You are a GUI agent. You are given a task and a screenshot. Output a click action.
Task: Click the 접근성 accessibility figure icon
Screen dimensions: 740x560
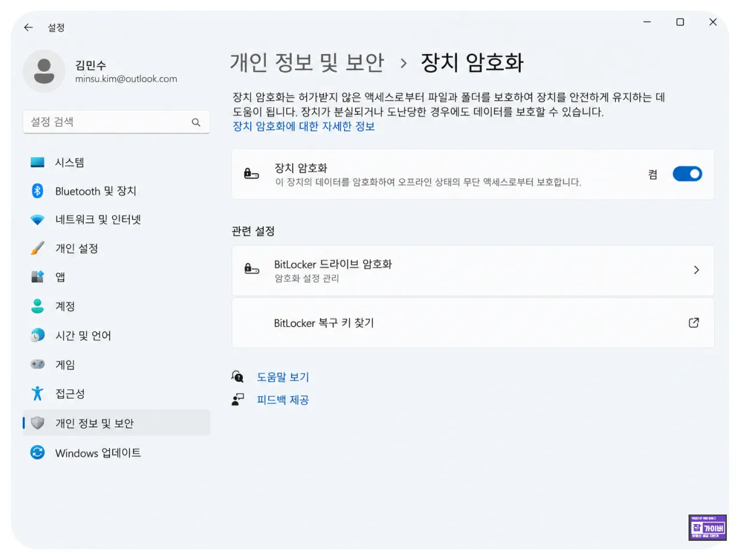(x=37, y=393)
